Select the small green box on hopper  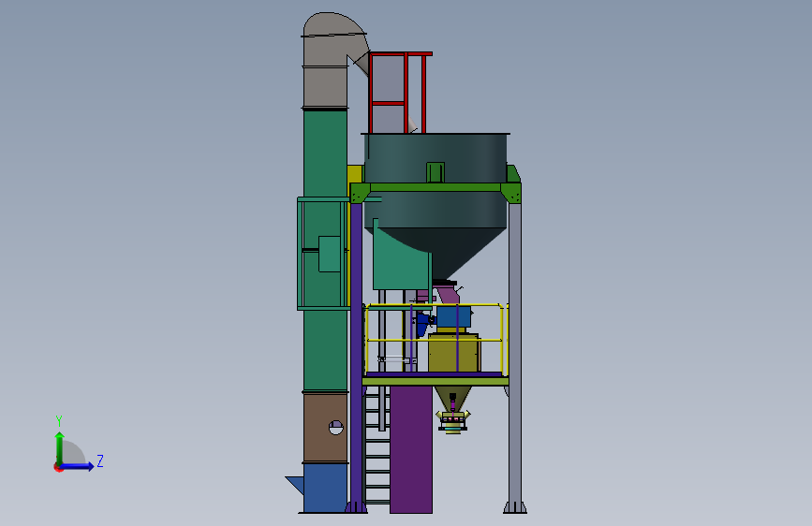click(435, 172)
